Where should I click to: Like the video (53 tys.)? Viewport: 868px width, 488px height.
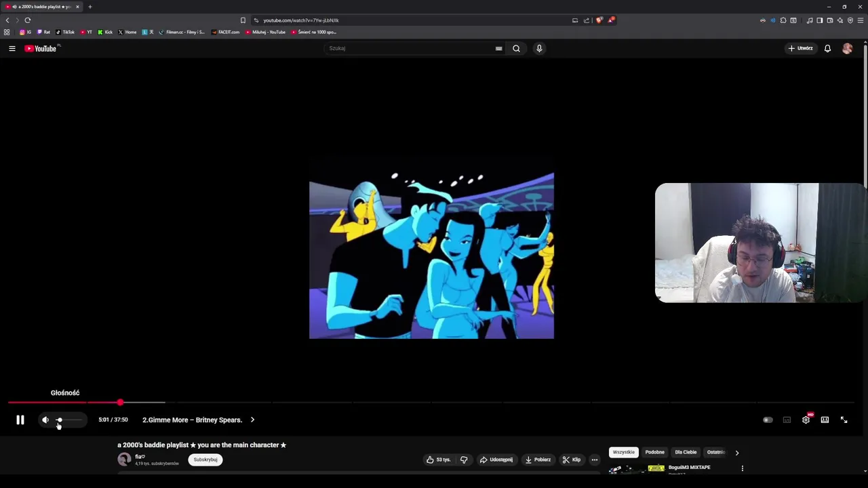click(438, 460)
